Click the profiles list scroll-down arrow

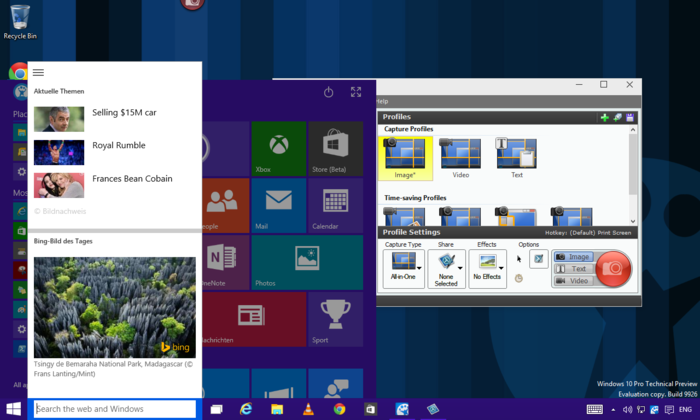click(633, 221)
